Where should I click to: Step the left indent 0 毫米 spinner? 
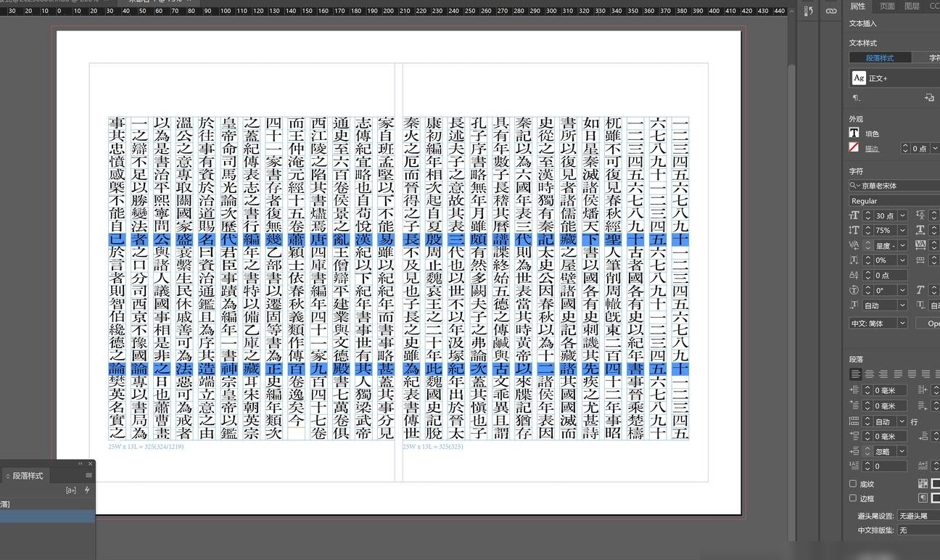point(869,390)
